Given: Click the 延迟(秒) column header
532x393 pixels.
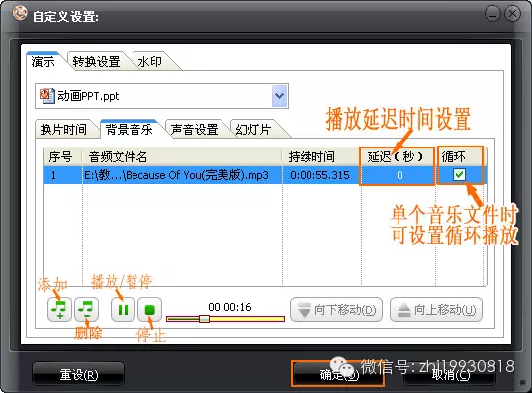Looking at the screenshot, I should 397,157.
